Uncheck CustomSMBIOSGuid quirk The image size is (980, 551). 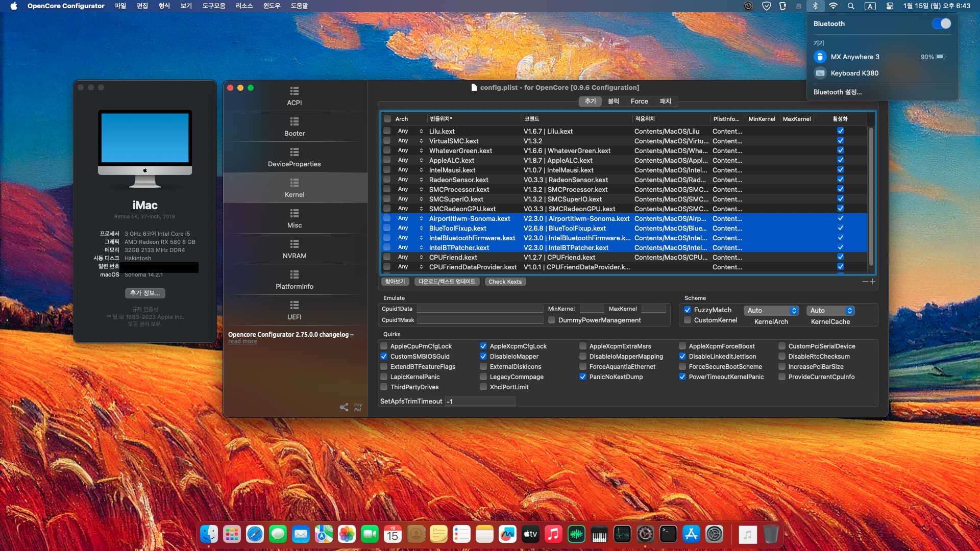pyautogui.click(x=384, y=356)
